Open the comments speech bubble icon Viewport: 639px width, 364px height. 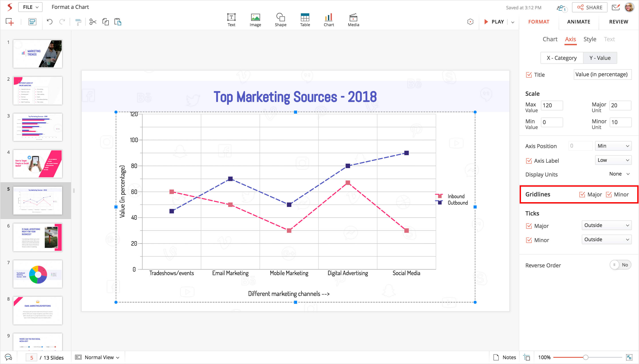[x=8, y=357]
